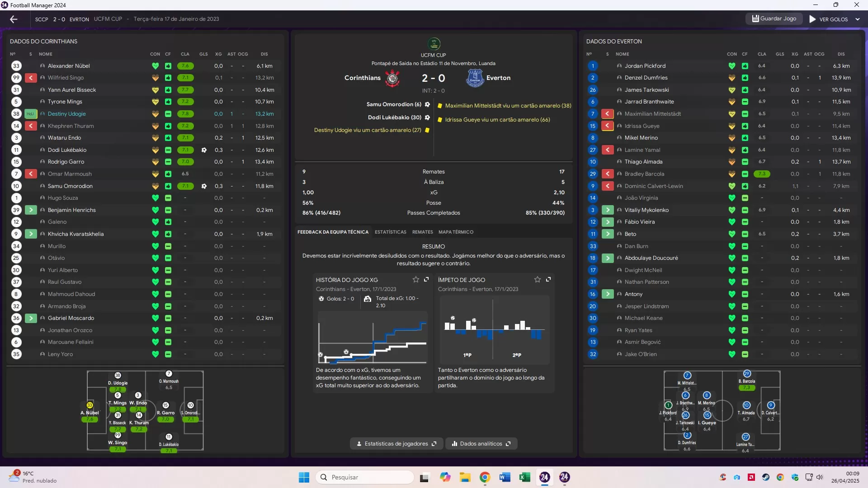Click goal icon next to Samu Omorodion (6)
This screenshot has height=488, width=868.
[x=427, y=104]
